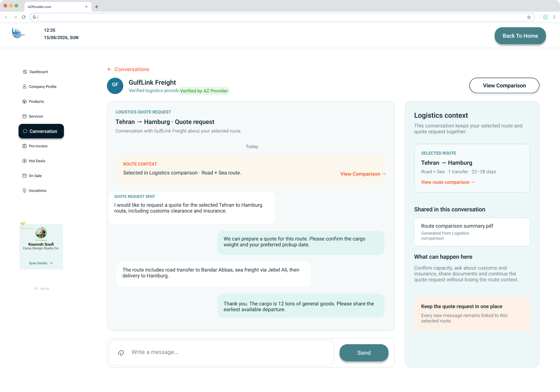Click the Gold Account badge icon

tap(23, 223)
